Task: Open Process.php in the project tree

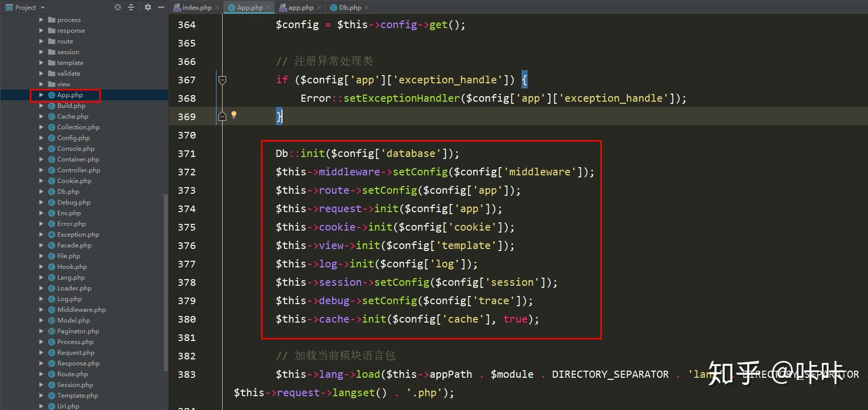Action: (75, 342)
